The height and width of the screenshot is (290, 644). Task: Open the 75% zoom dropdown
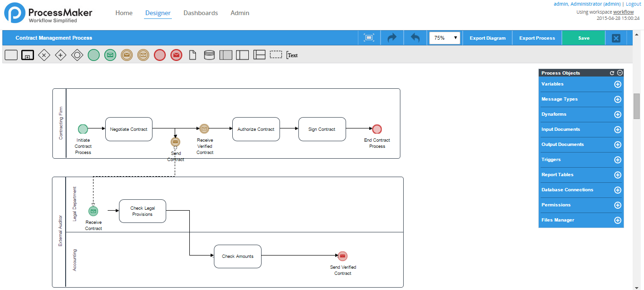tap(444, 38)
